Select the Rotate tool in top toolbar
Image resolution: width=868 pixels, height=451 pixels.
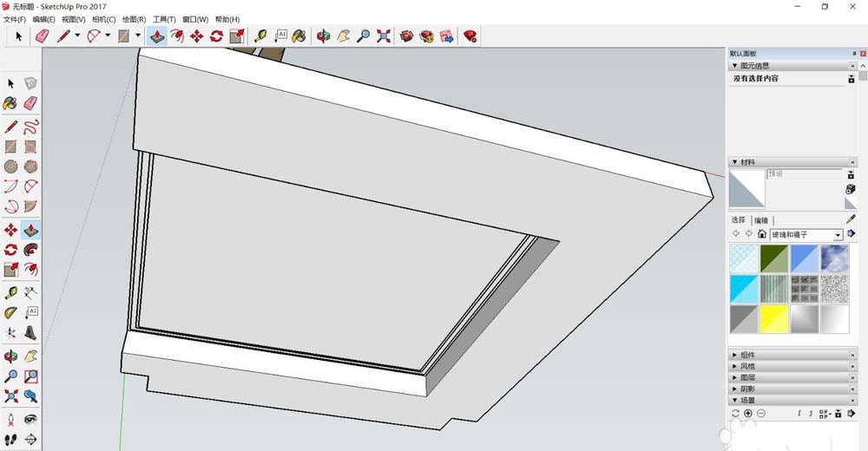click(216, 36)
